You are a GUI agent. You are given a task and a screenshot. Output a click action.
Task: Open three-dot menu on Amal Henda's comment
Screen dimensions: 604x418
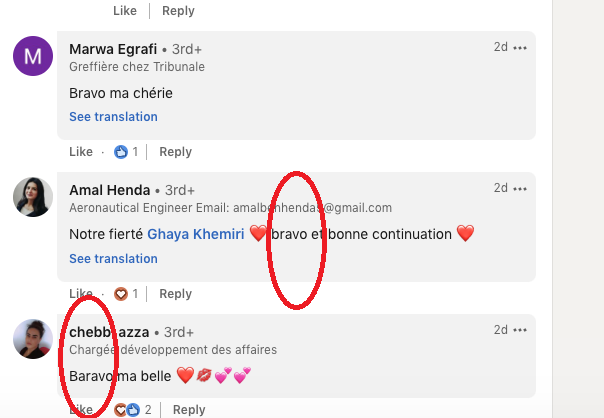point(520,188)
